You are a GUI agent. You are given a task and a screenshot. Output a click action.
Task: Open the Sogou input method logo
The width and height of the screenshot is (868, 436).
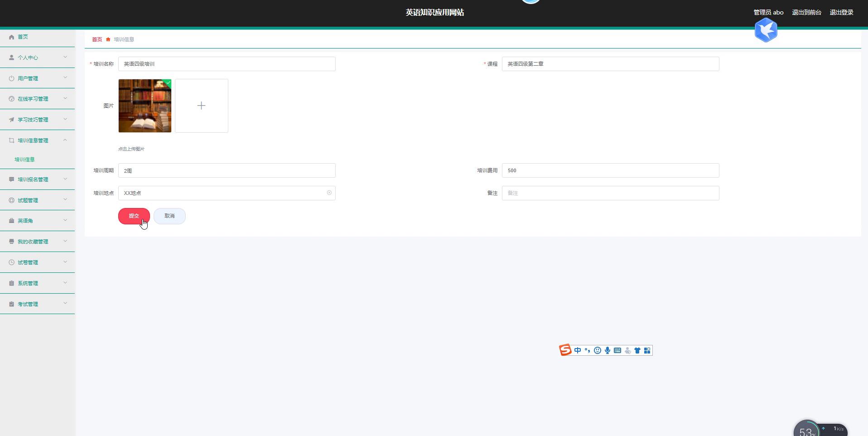click(x=565, y=350)
